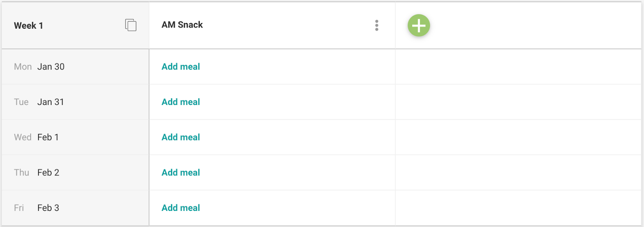Click the empty cell beside Thursday's Add meal

tap(518, 173)
